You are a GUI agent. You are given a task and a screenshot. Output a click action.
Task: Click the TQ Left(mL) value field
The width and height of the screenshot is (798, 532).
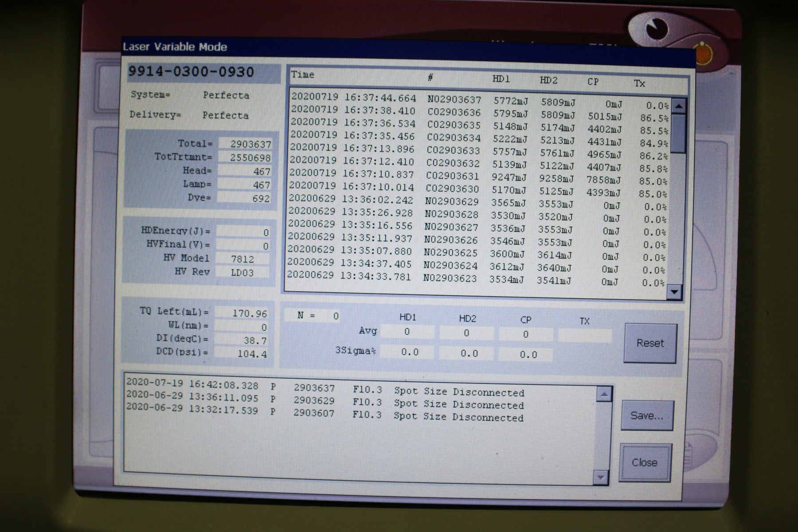click(x=242, y=313)
